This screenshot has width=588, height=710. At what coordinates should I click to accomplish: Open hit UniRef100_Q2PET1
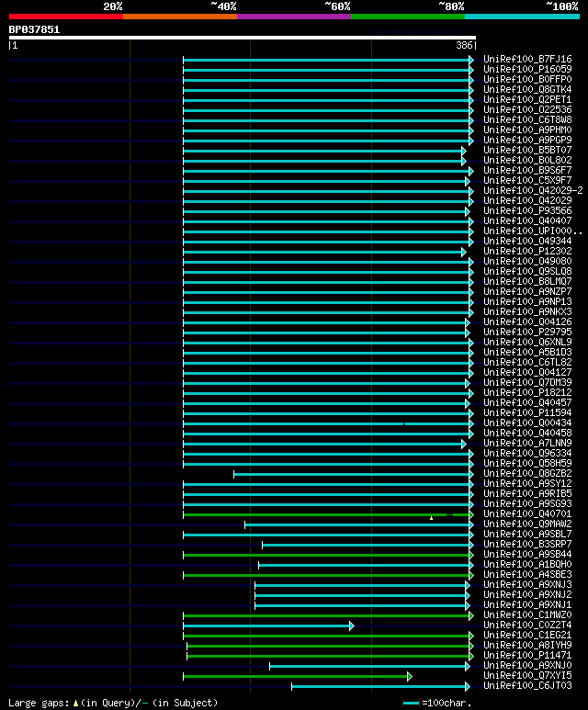tap(527, 99)
